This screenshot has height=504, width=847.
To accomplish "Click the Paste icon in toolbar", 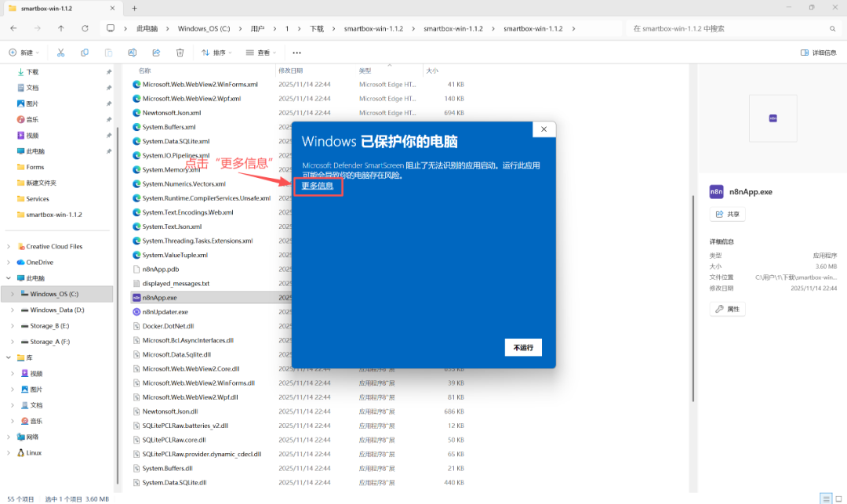I will point(108,53).
